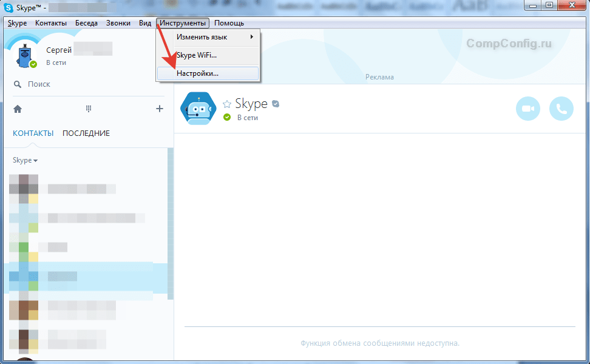Close the Skype window
The image size is (590, 364).
(x=572, y=5)
